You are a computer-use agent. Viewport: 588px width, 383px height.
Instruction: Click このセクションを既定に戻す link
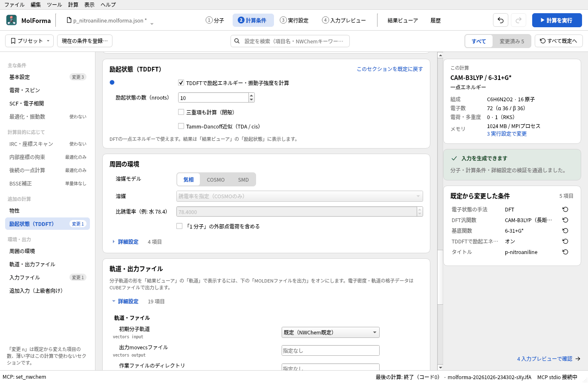pyautogui.click(x=390, y=69)
